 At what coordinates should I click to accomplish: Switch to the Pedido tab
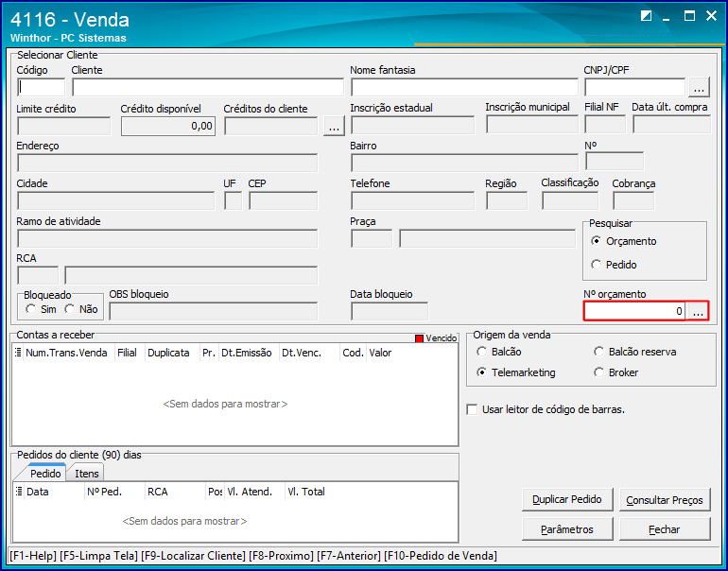coord(45,473)
